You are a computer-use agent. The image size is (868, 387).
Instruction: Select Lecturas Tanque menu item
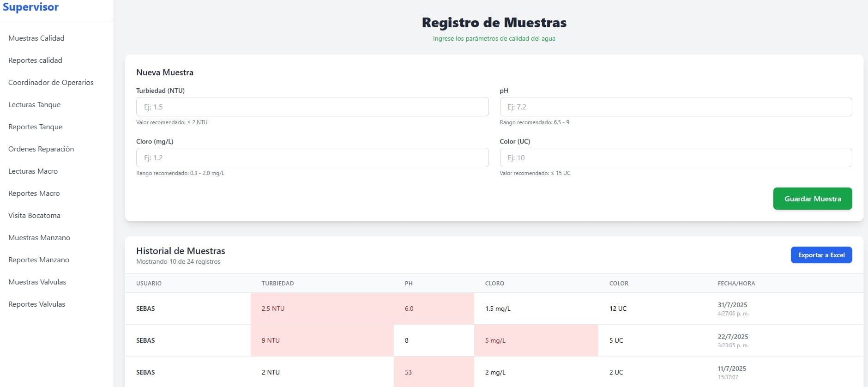(x=35, y=105)
